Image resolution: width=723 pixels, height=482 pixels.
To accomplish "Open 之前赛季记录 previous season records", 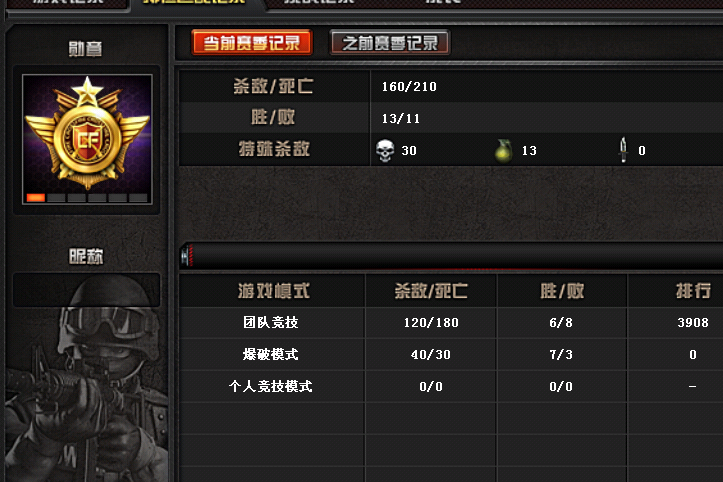I will 390,43.
